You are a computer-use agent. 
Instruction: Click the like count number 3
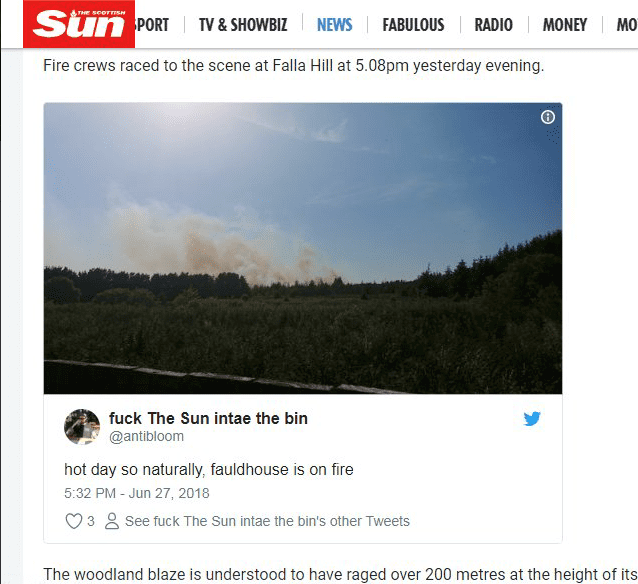(91, 521)
